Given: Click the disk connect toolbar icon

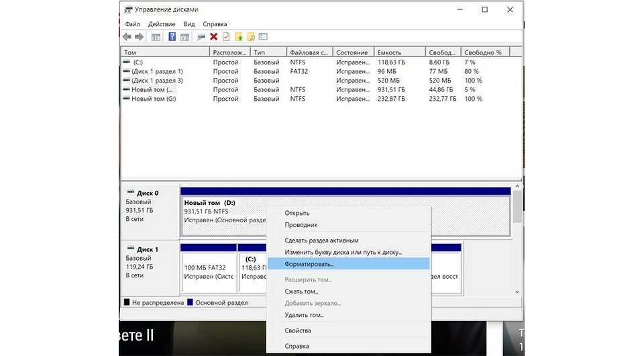Looking at the screenshot, I should 201,37.
